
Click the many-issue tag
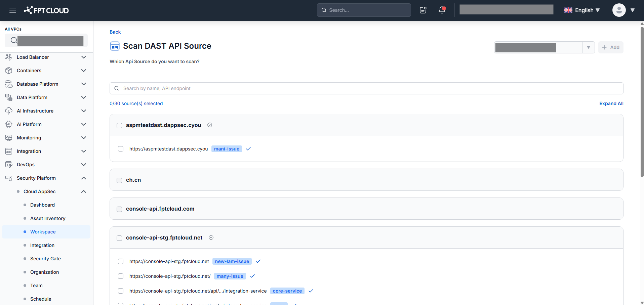230,276
